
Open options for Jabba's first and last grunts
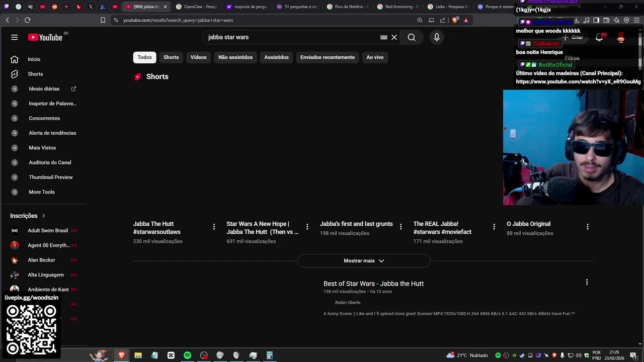[401, 227]
